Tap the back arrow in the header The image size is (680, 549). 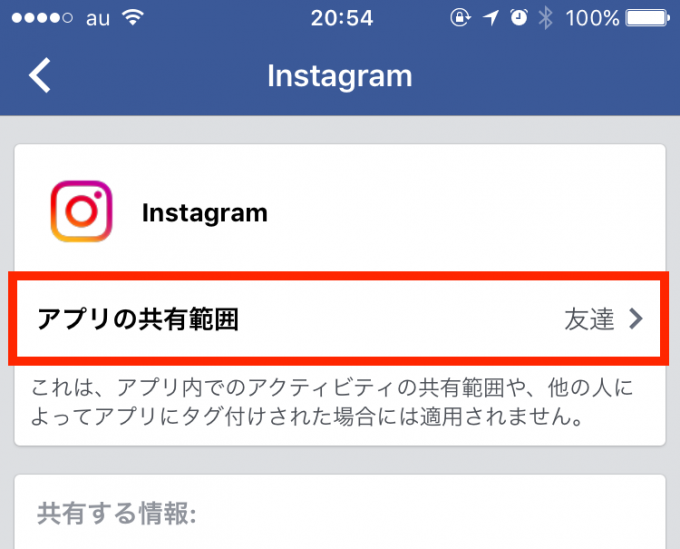click(40, 75)
